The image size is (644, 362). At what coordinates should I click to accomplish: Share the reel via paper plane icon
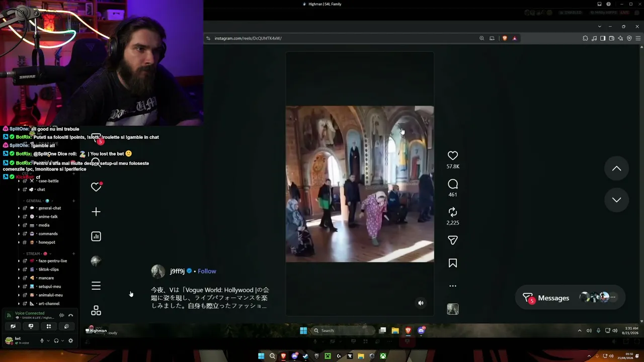pos(453,240)
